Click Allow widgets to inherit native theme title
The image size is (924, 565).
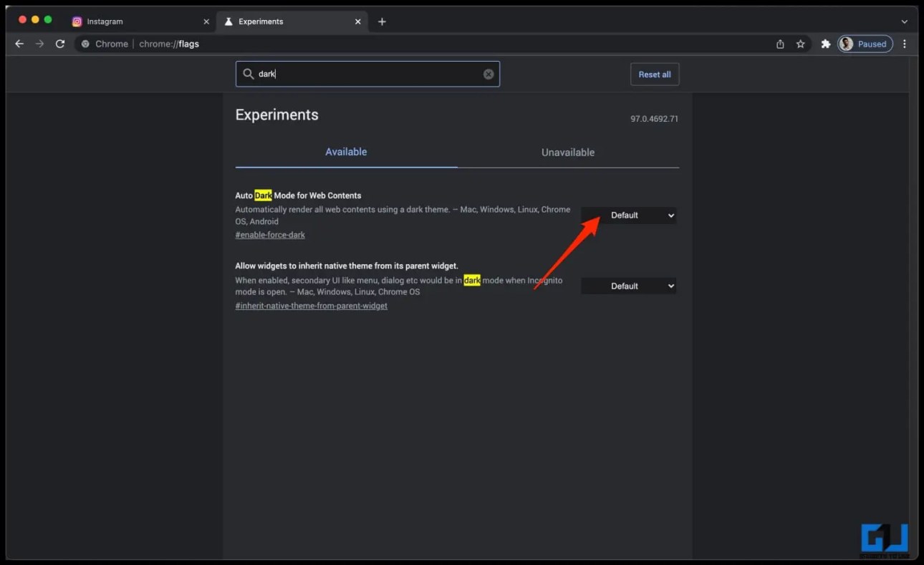point(347,266)
